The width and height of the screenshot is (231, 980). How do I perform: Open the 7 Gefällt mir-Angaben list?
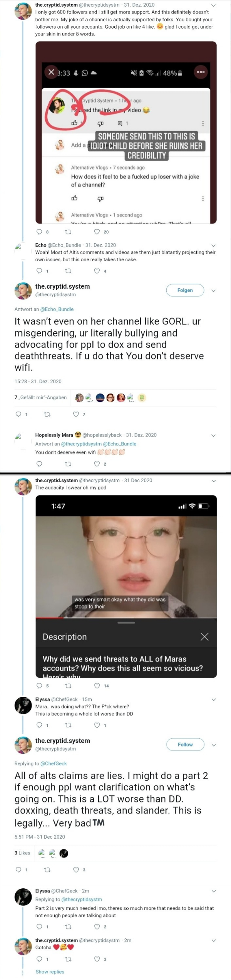pos(40,397)
